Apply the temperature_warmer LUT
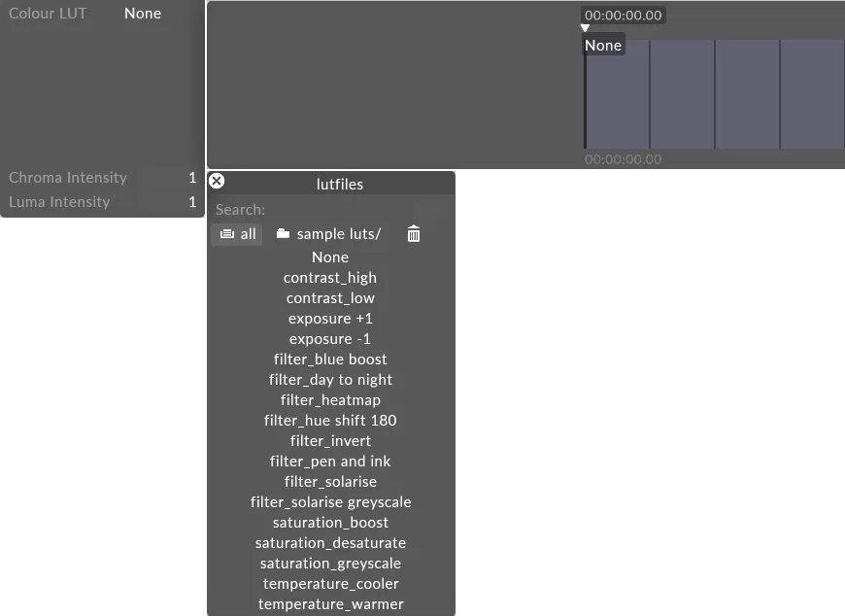This screenshot has width=845, height=616. tap(330, 603)
